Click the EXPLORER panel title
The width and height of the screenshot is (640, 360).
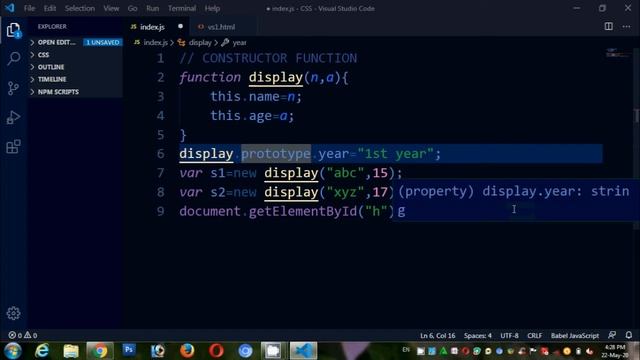click(52, 27)
